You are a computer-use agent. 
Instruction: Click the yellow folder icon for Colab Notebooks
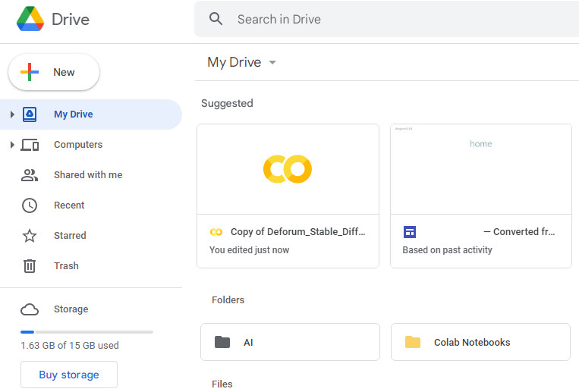[x=413, y=342]
